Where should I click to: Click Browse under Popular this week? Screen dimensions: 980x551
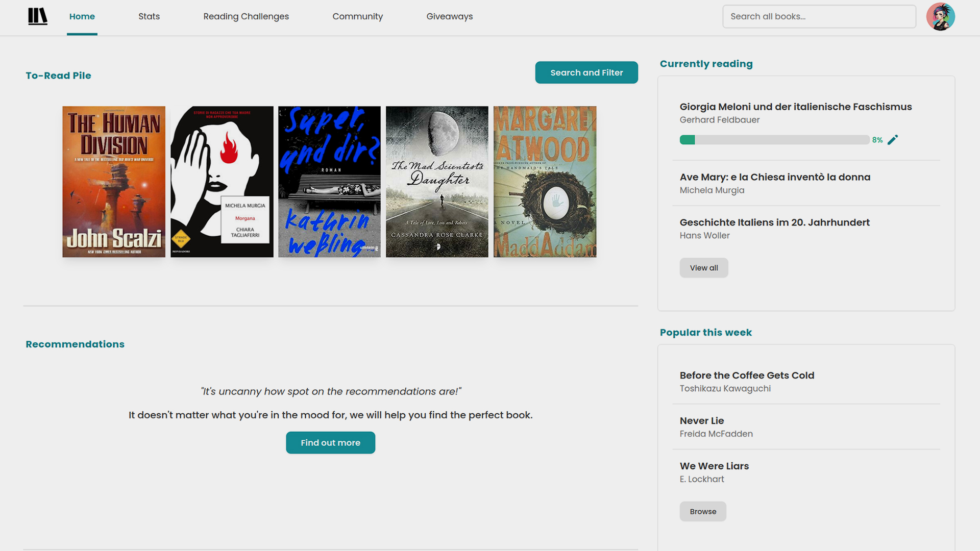(703, 511)
